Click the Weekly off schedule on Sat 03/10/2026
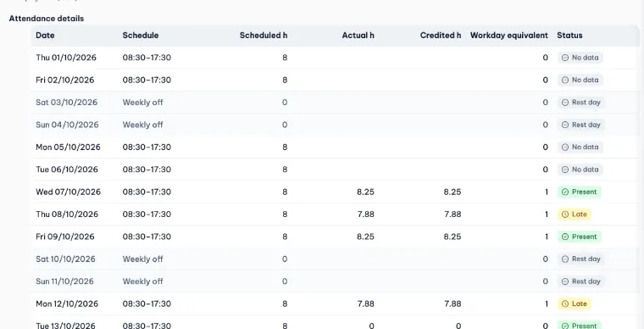The width and height of the screenshot is (644, 329). tap(142, 103)
